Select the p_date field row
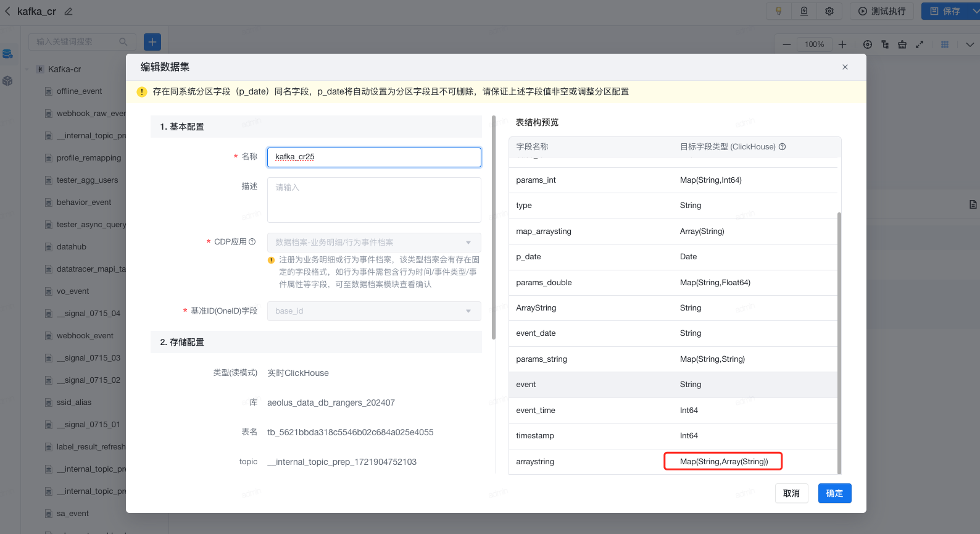The height and width of the screenshot is (534, 980). coord(673,257)
